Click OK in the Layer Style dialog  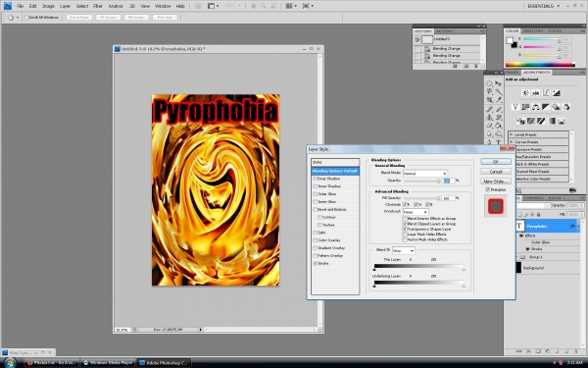(x=496, y=162)
